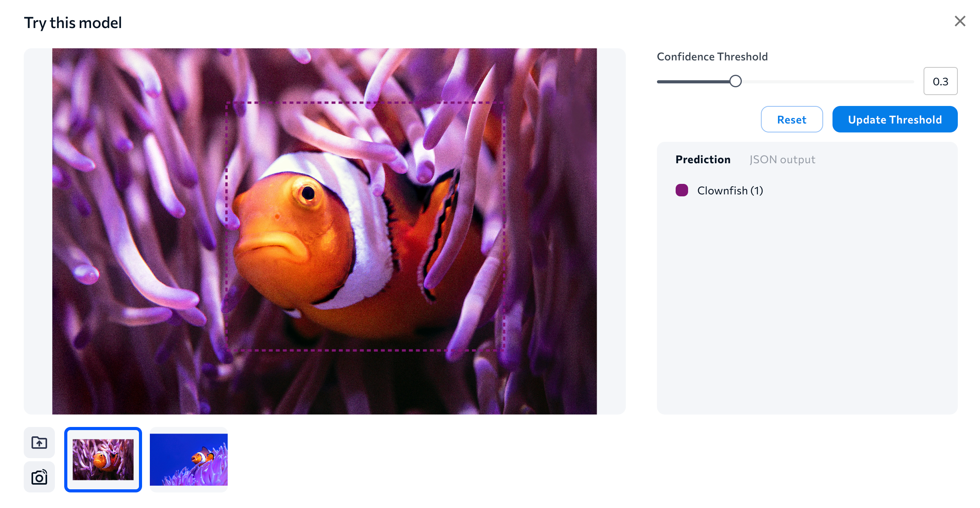This screenshot has width=980, height=508.
Task: Switch to the JSON output tab
Action: (x=782, y=160)
